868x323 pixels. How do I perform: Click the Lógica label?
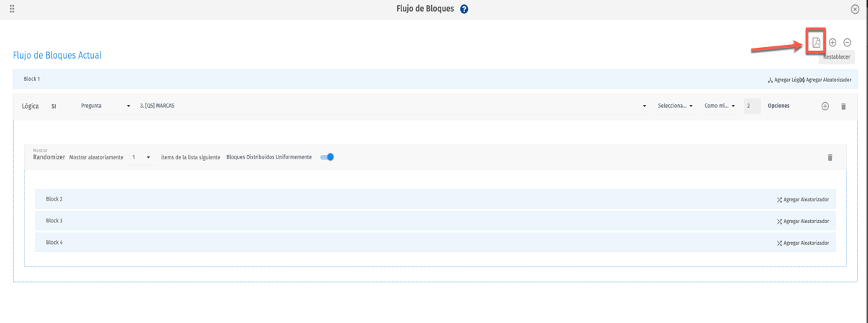point(30,106)
